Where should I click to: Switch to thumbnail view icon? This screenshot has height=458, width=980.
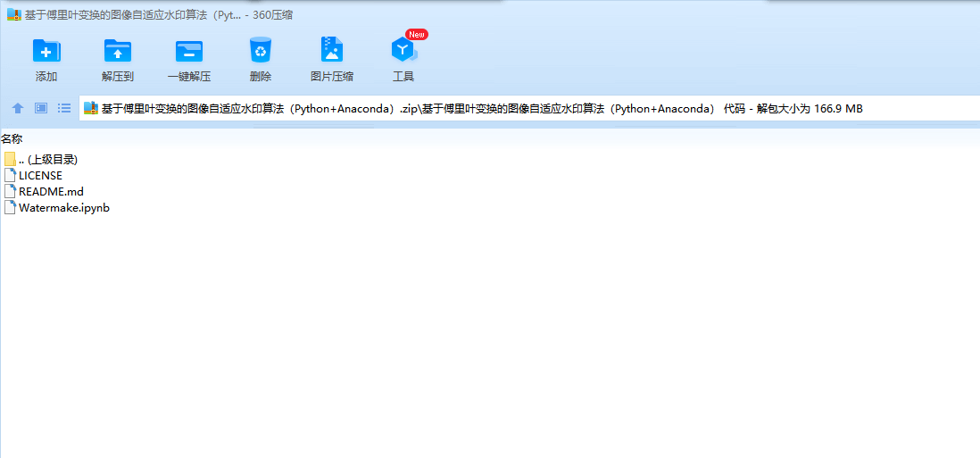(41, 108)
